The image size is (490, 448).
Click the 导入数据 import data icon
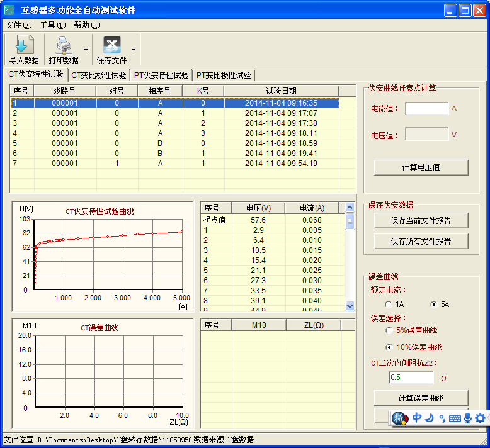[x=25, y=45]
